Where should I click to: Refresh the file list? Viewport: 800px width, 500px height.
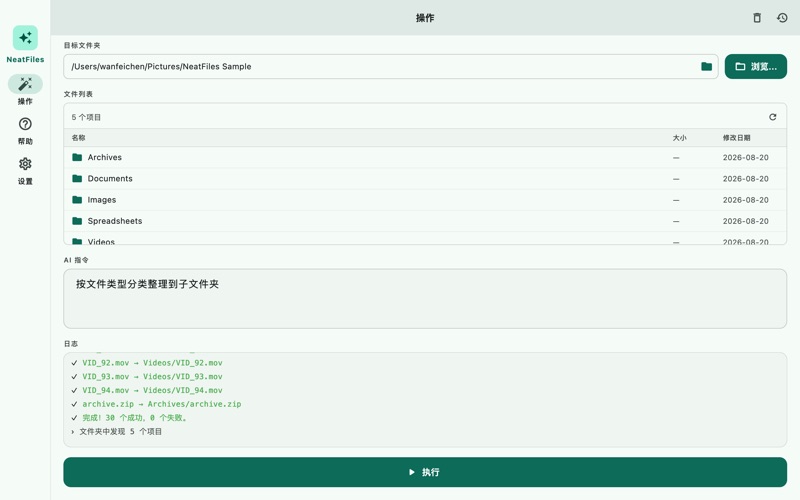coord(773,117)
